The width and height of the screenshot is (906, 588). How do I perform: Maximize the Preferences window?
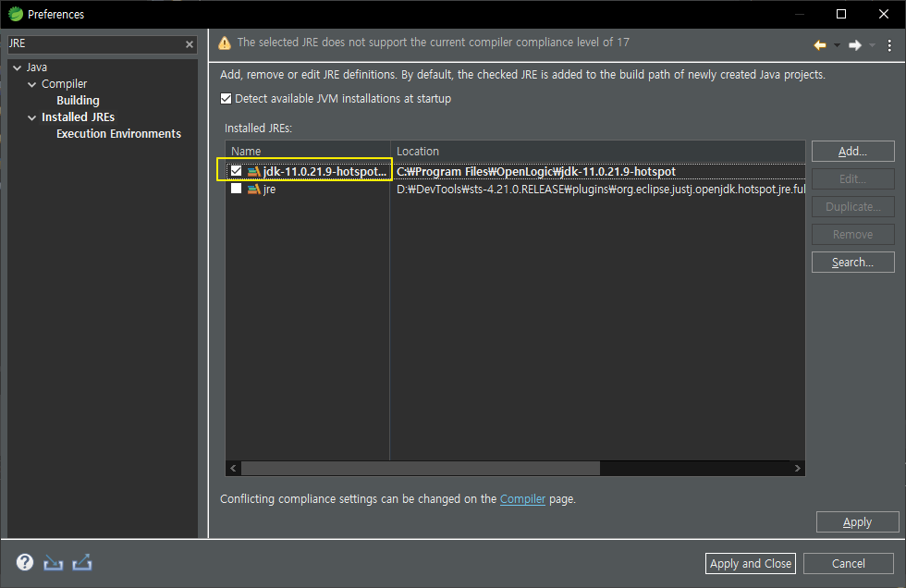841,14
